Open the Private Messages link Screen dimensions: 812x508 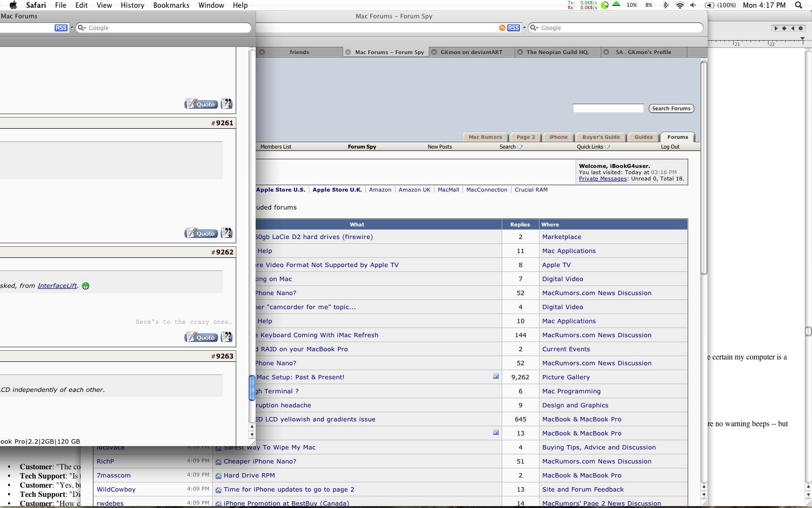pyautogui.click(x=603, y=179)
